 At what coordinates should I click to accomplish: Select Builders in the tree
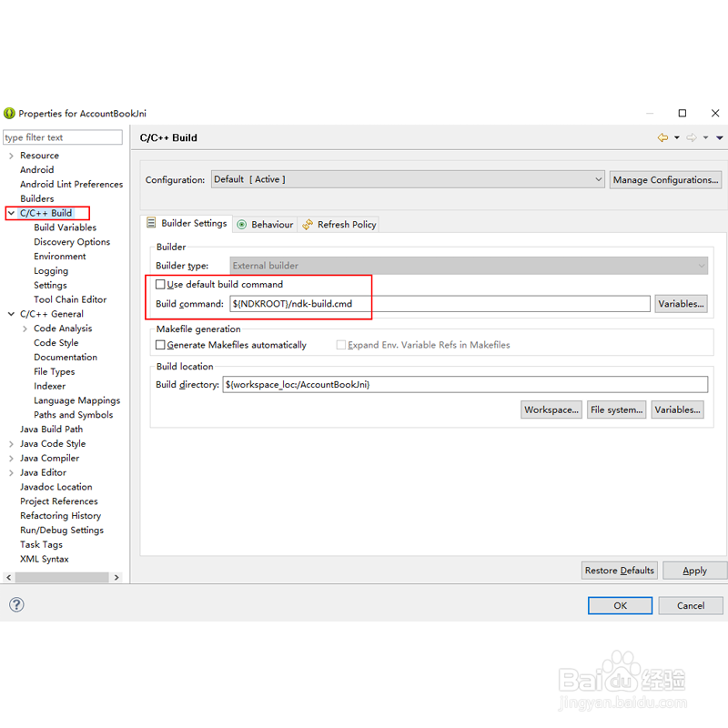click(36, 198)
